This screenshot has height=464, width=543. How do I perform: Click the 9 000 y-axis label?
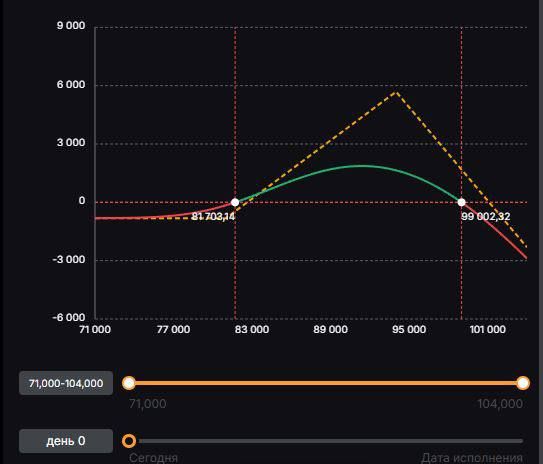[x=71, y=25]
